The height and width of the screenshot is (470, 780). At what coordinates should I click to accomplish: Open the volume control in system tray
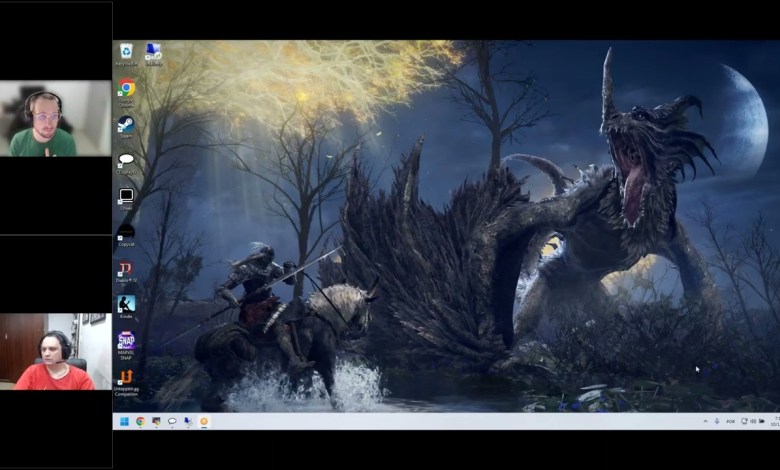[x=753, y=422]
